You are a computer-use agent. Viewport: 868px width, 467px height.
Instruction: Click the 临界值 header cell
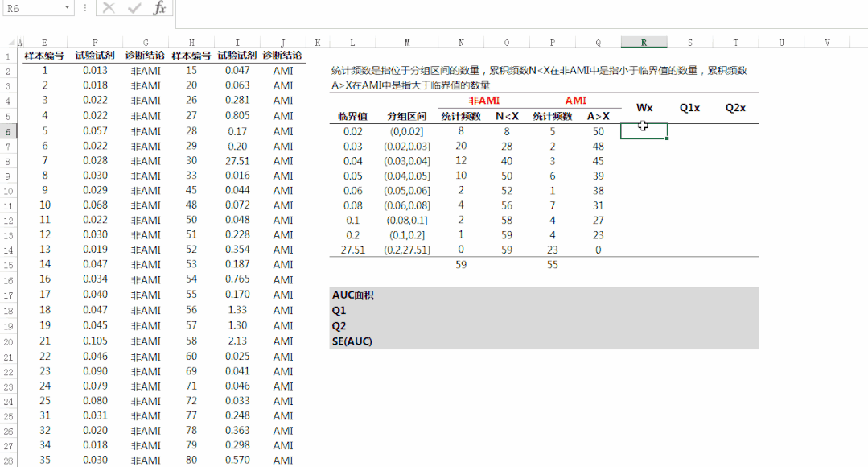(352, 116)
